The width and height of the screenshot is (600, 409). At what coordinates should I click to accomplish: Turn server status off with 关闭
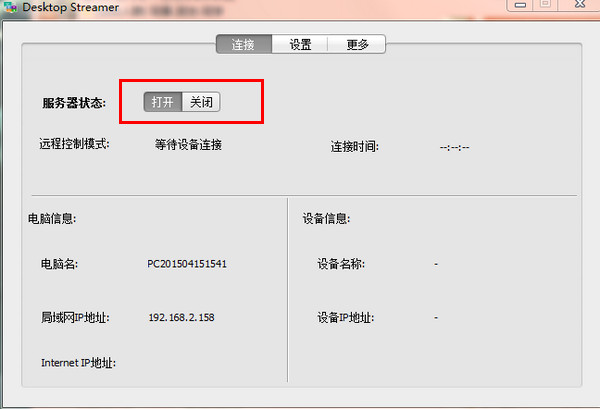click(201, 102)
